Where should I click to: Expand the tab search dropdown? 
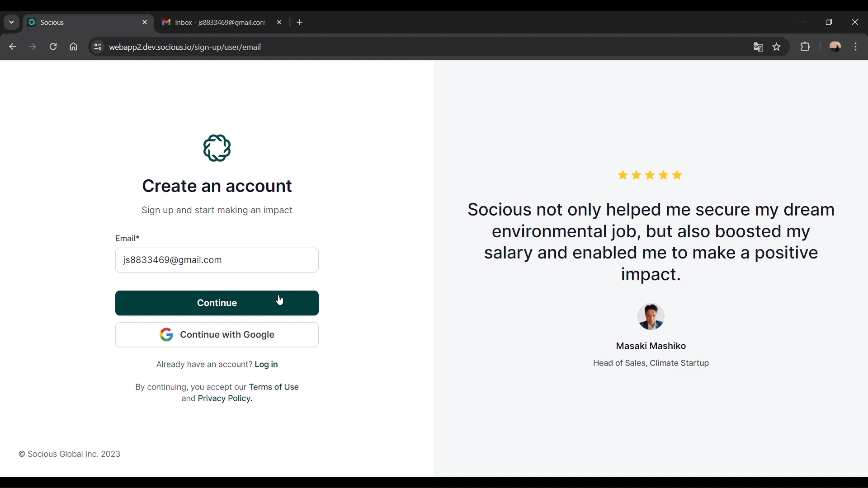tap(12, 22)
